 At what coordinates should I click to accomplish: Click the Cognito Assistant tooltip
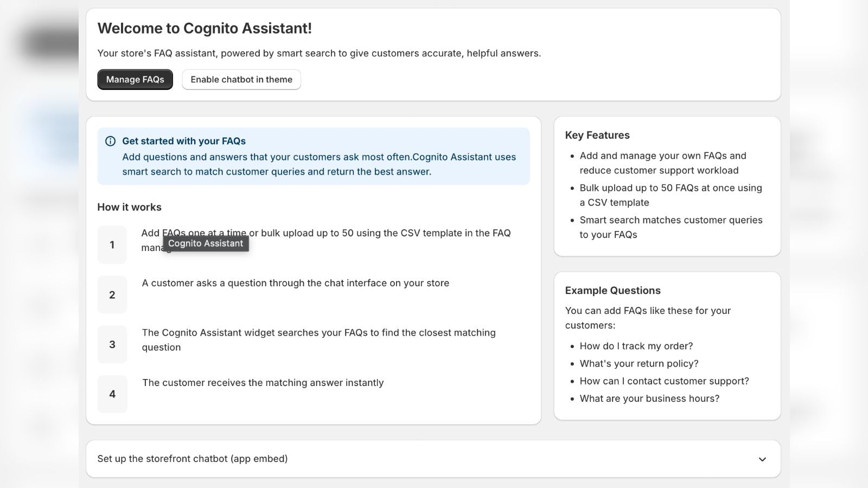click(206, 243)
